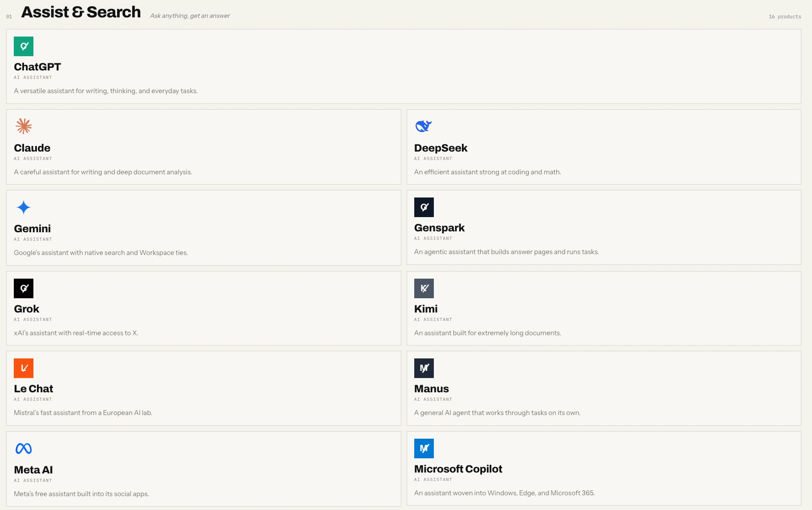This screenshot has height=510, width=812.
Task: Open the Grok product title
Action: pyautogui.click(x=27, y=309)
